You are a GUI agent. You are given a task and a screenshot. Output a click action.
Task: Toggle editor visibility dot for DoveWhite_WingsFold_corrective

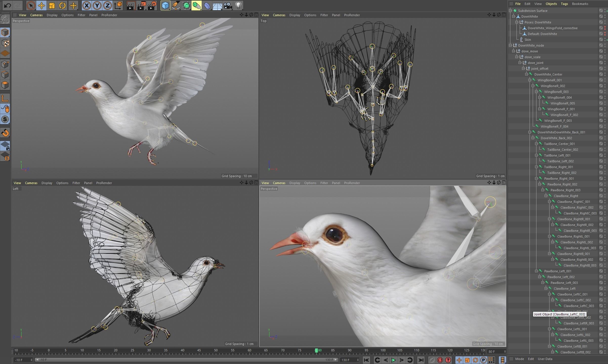(605, 27)
